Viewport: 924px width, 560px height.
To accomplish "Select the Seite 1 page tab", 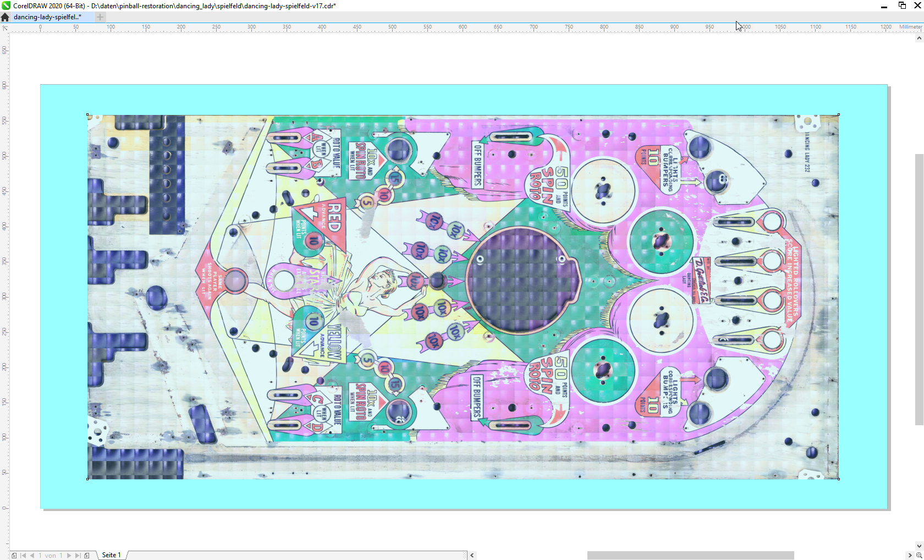I will (x=111, y=555).
